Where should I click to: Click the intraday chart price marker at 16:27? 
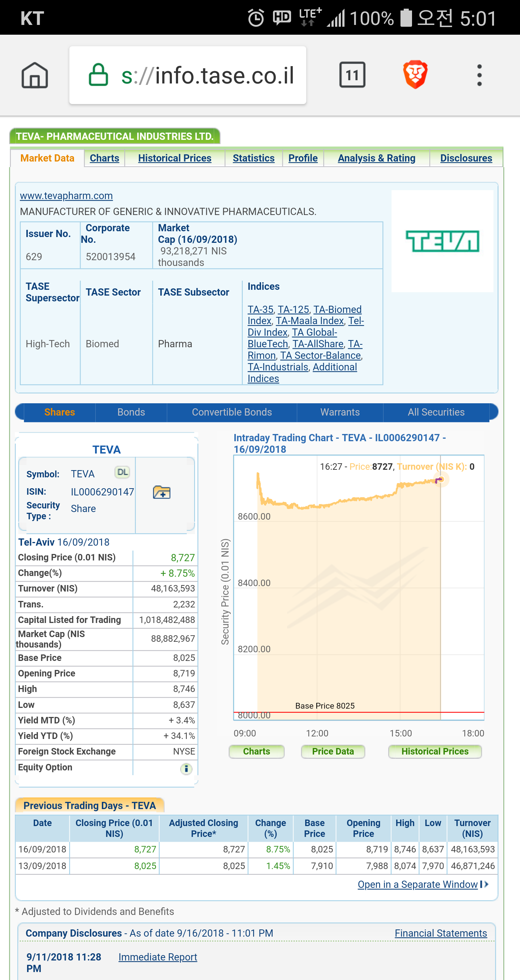coord(440,480)
